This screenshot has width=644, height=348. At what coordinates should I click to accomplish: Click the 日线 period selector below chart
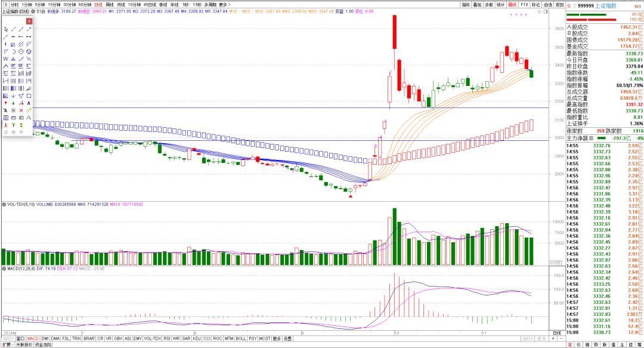tap(556, 333)
